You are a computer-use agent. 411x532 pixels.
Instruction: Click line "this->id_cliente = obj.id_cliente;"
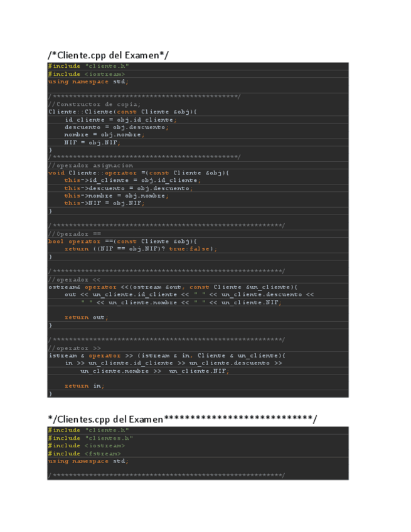click(x=132, y=180)
